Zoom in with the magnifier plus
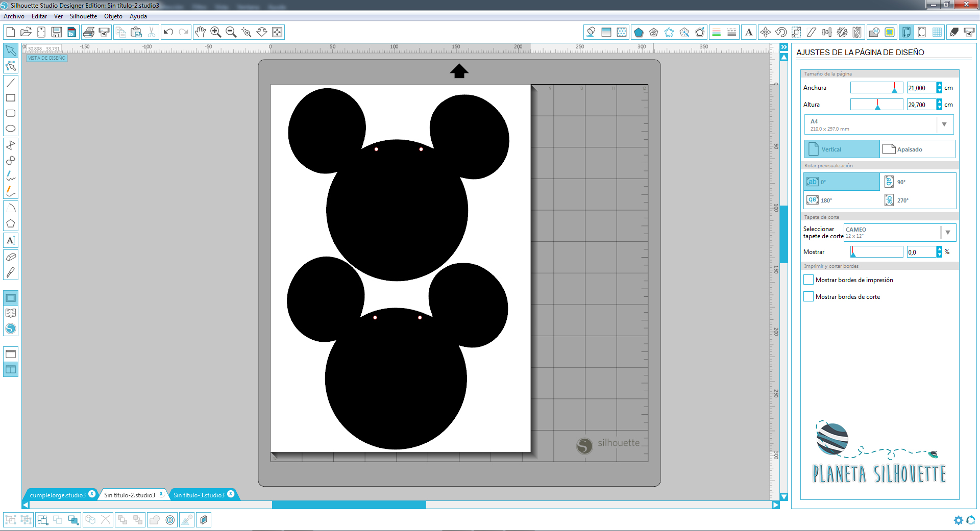 (215, 32)
